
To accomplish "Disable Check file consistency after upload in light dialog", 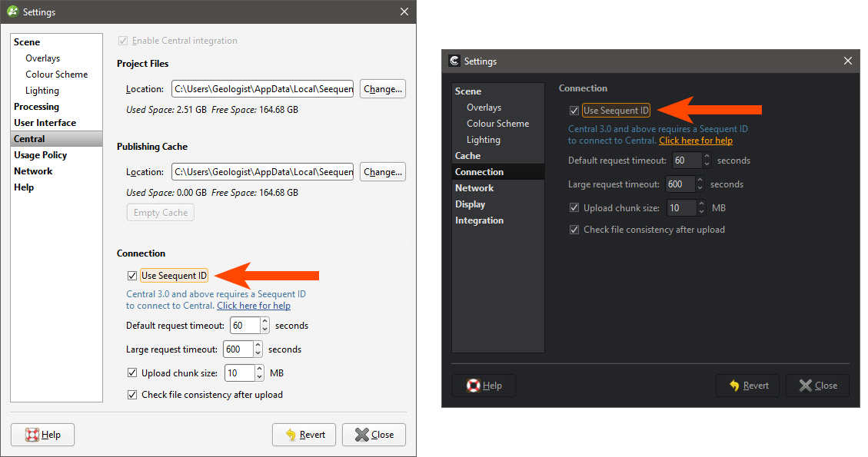I will point(132,395).
